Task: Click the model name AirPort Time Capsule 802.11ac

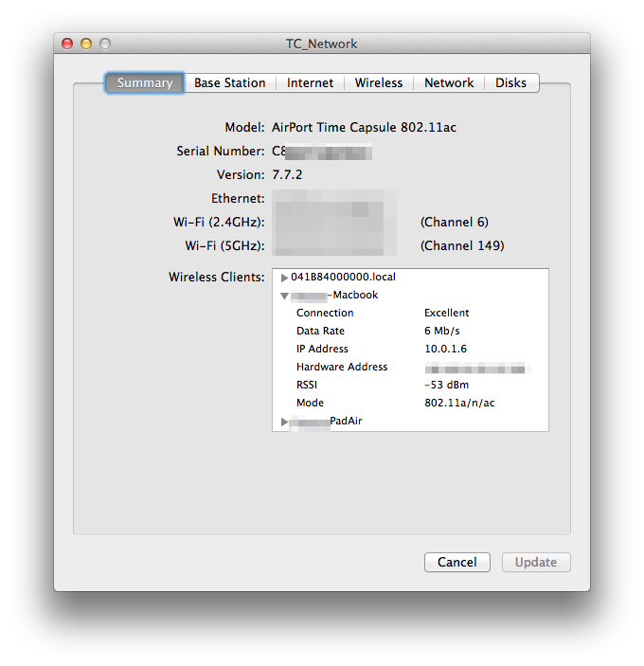Action: point(364,128)
